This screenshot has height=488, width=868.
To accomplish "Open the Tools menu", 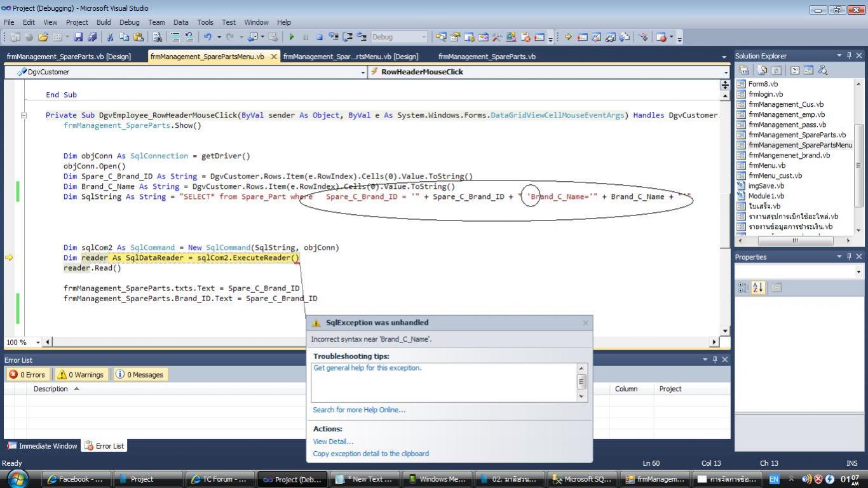I will [x=205, y=22].
